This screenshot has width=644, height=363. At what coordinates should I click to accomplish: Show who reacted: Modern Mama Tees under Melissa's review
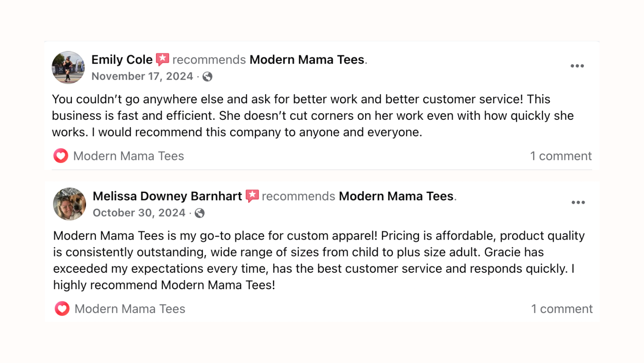[x=130, y=309]
